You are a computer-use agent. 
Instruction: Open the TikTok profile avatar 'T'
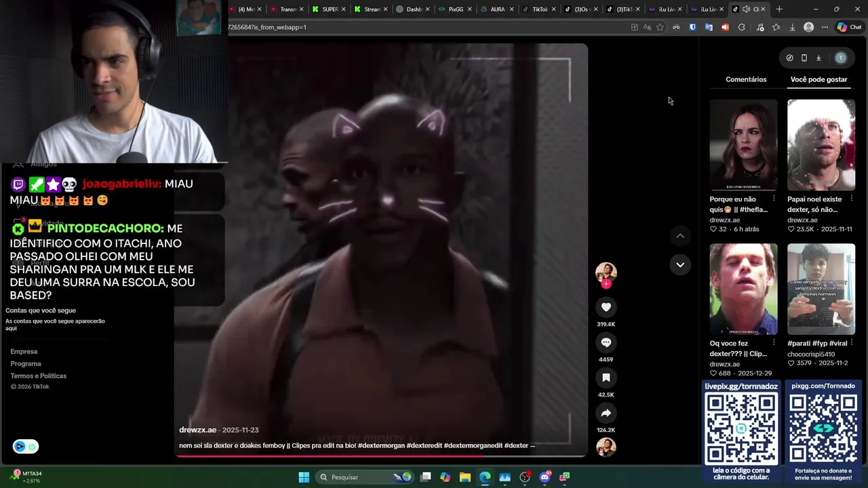coord(841,58)
